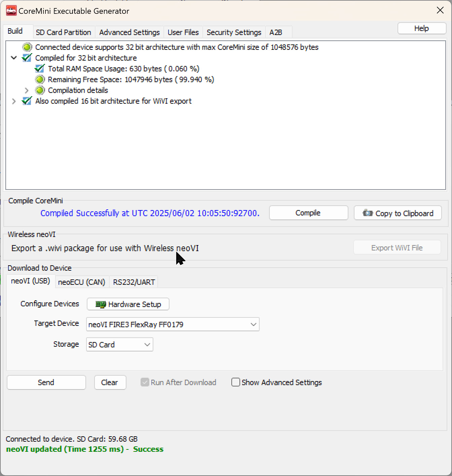Image resolution: width=452 pixels, height=476 pixels.
Task: Click the green icon beside Remaining Free Space
Action: pos(40,79)
